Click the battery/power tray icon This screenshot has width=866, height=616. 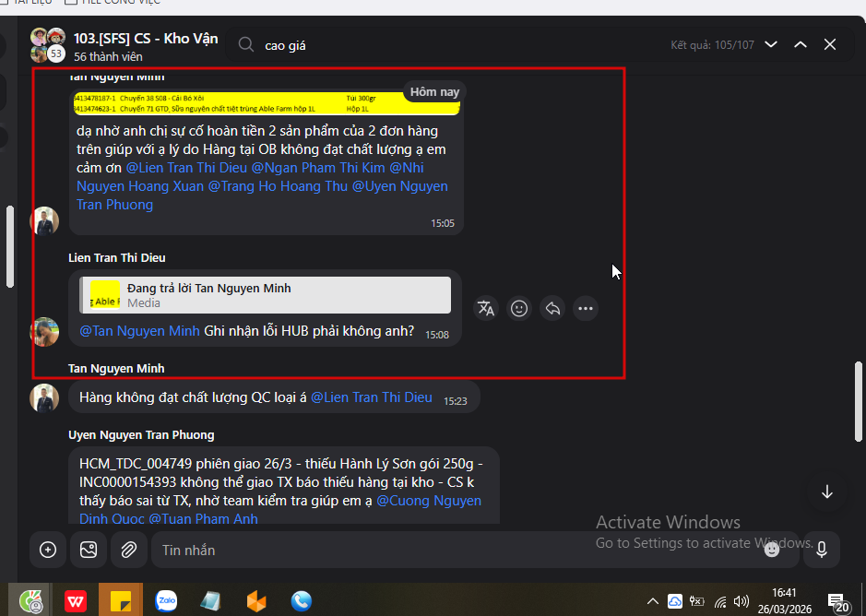(x=697, y=601)
